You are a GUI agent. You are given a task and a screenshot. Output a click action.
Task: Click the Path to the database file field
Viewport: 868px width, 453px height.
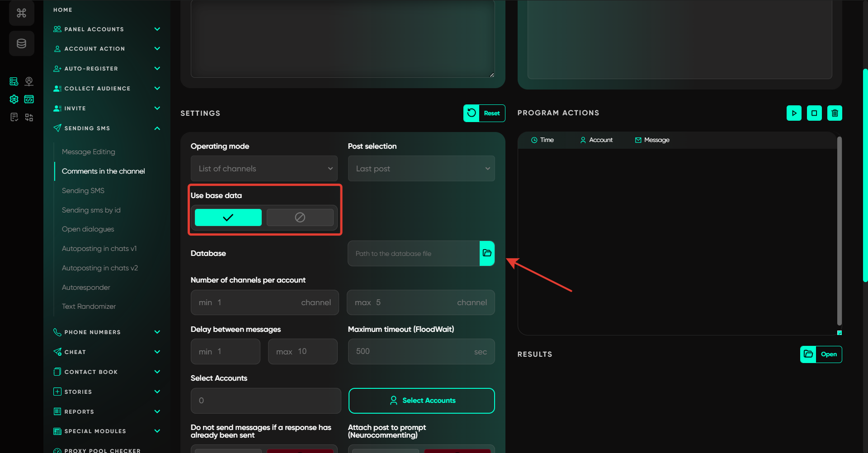click(413, 254)
